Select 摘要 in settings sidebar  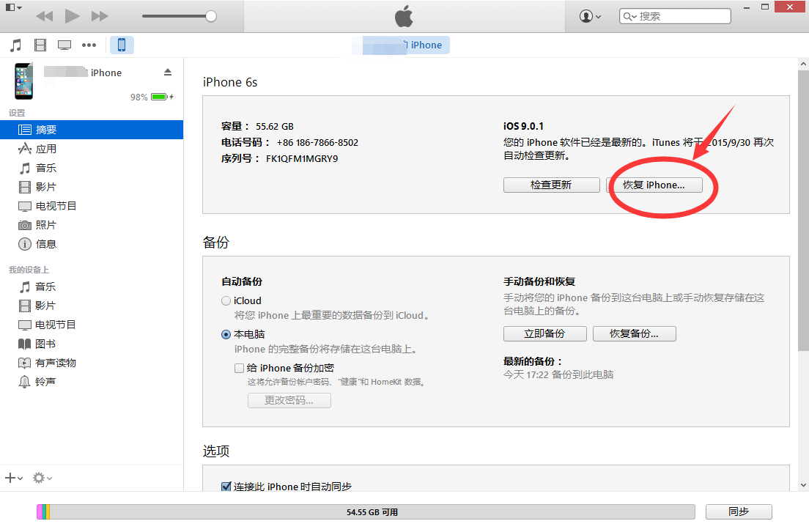(92, 130)
